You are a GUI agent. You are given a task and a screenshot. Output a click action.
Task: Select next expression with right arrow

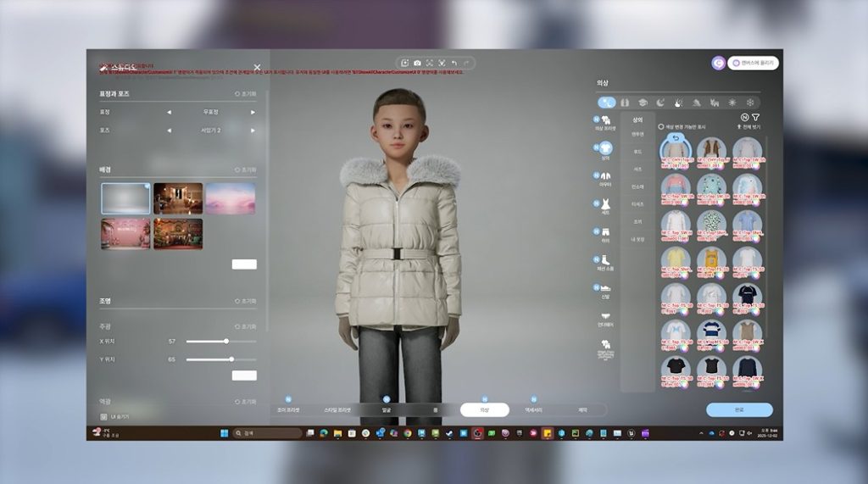[253, 113]
